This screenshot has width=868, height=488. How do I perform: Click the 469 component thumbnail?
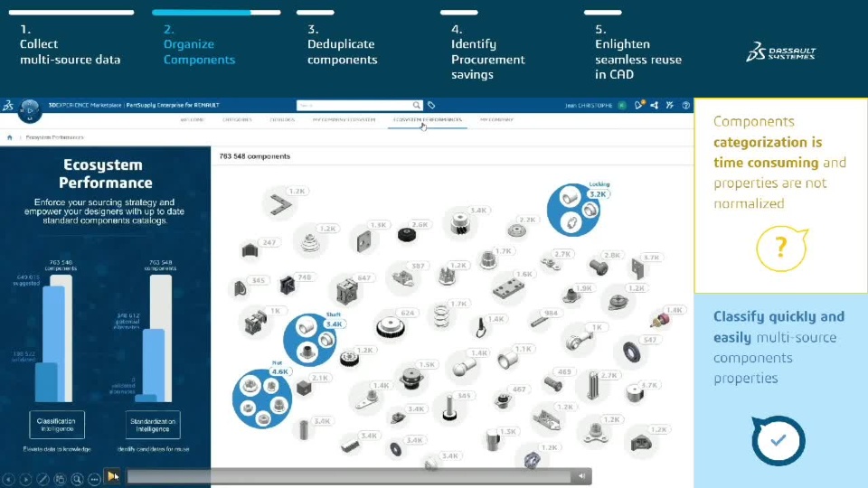(552, 383)
